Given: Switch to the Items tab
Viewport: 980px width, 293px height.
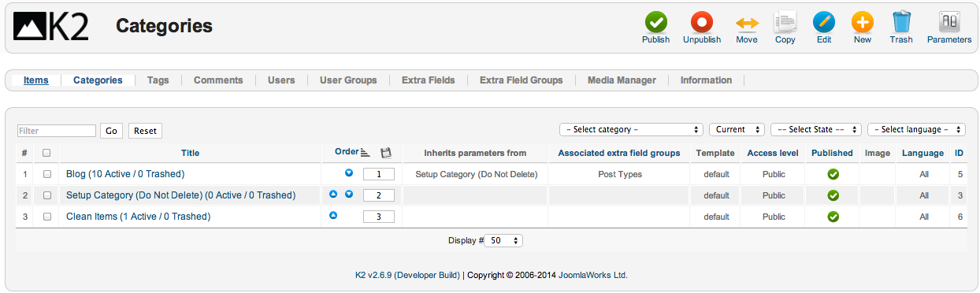Looking at the screenshot, I should click(x=35, y=80).
